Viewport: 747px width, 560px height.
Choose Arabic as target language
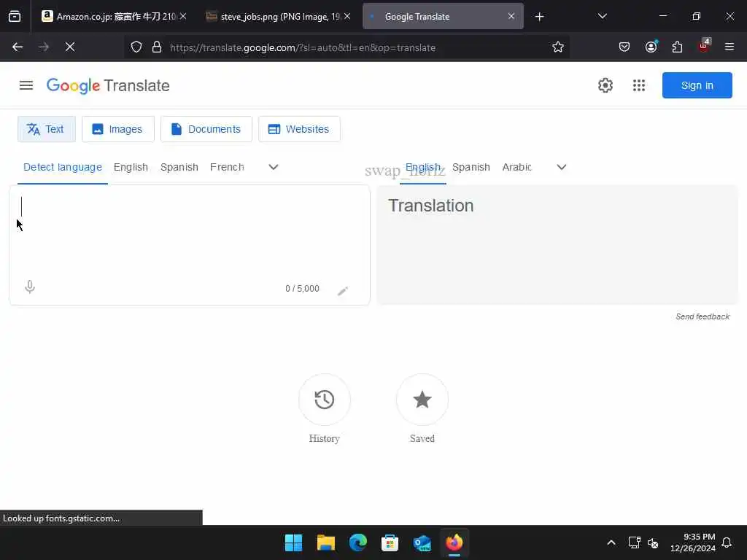pos(516,167)
